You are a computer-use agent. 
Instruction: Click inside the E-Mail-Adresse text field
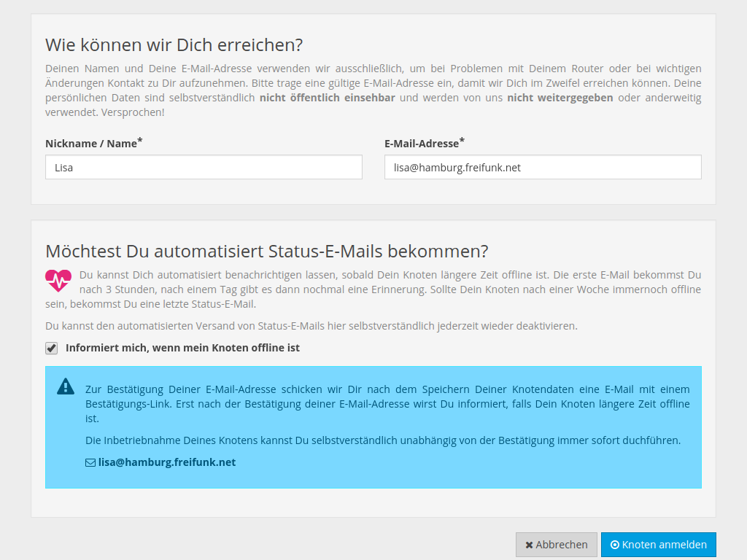click(x=543, y=167)
